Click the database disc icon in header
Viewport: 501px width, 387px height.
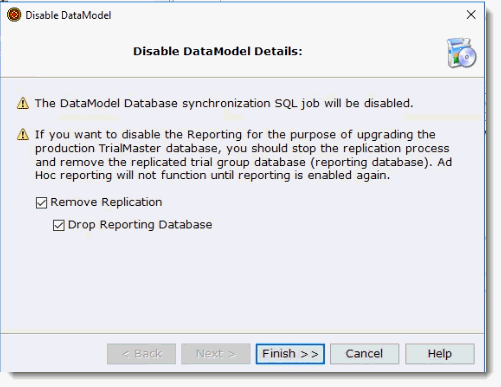pyautogui.click(x=462, y=53)
